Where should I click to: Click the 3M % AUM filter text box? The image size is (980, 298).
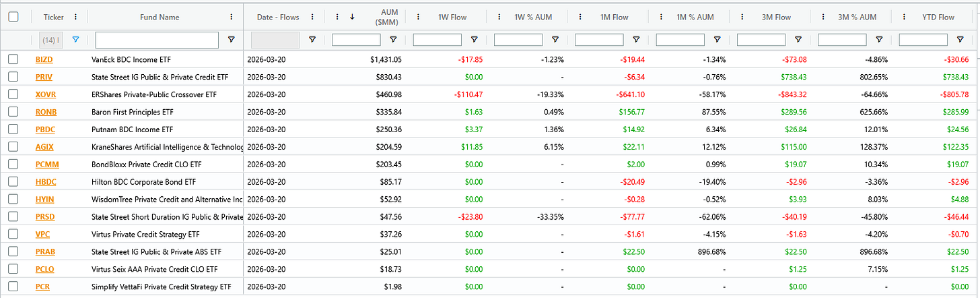tap(841, 40)
